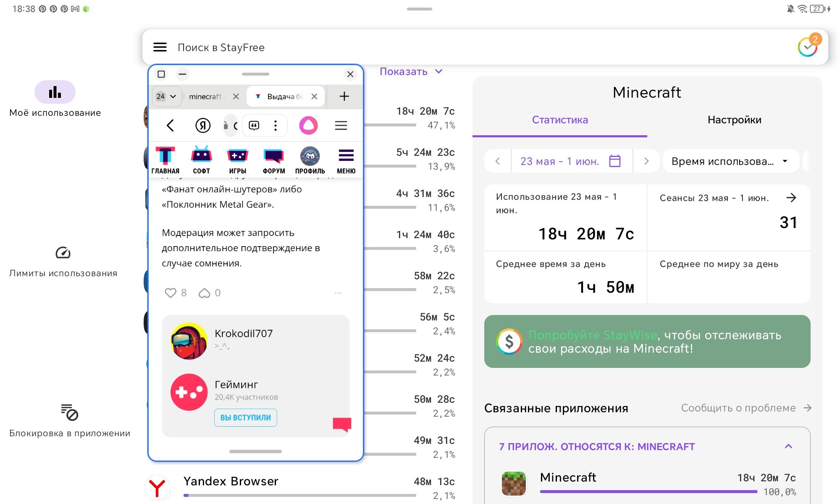The width and height of the screenshot is (840, 504).
Task: Switch to the Настройки tab
Action: click(x=734, y=120)
